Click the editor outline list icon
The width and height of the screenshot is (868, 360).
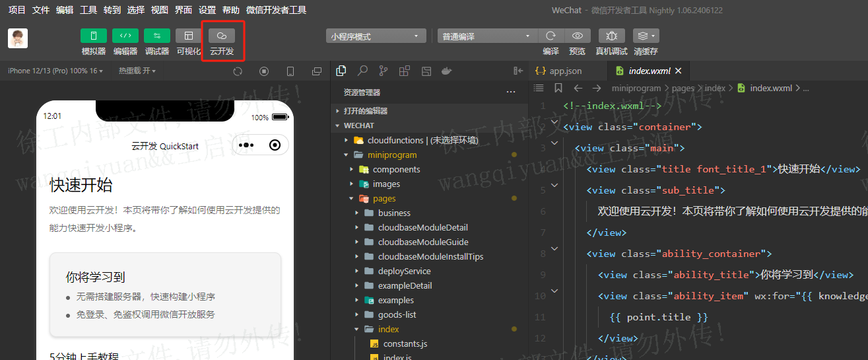tap(539, 88)
